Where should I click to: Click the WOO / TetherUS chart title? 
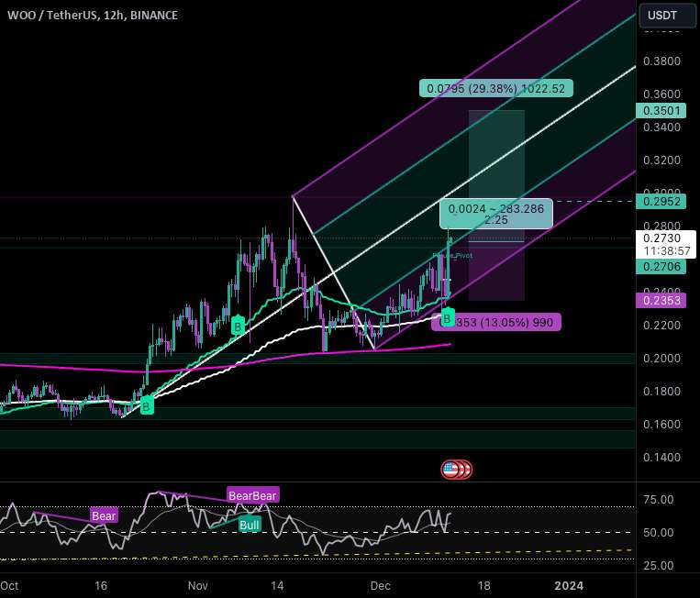coord(93,16)
